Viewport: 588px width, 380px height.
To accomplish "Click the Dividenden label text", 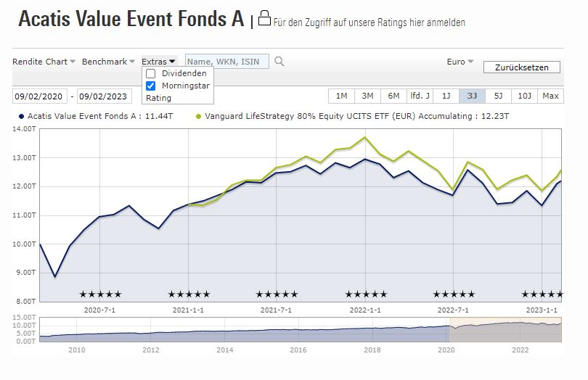I will (x=184, y=73).
